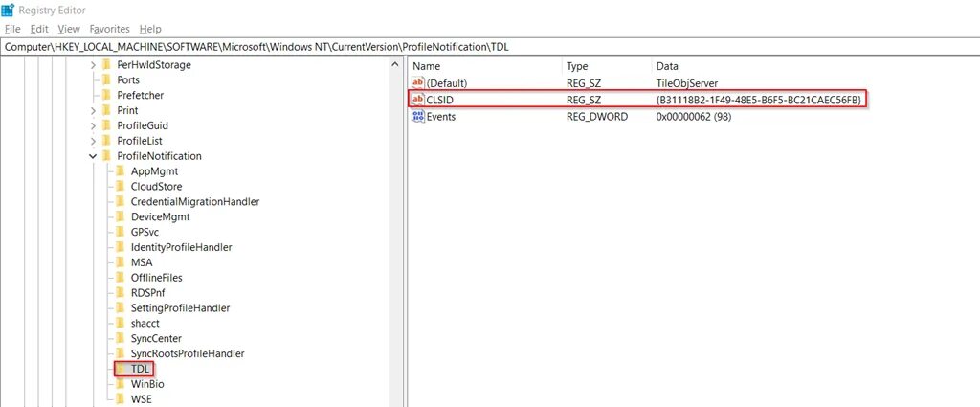This screenshot has width=980, height=407.
Task: Click the DeviceMgmt folder icon
Action: 121,217
